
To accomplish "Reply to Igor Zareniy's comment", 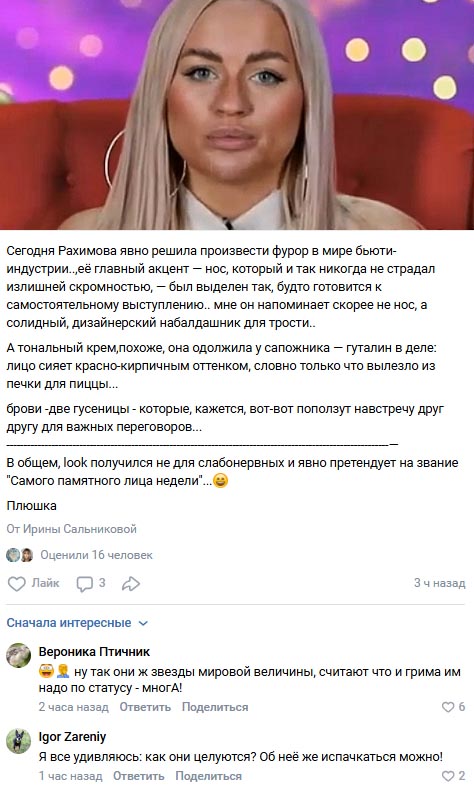I will pos(139,776).
